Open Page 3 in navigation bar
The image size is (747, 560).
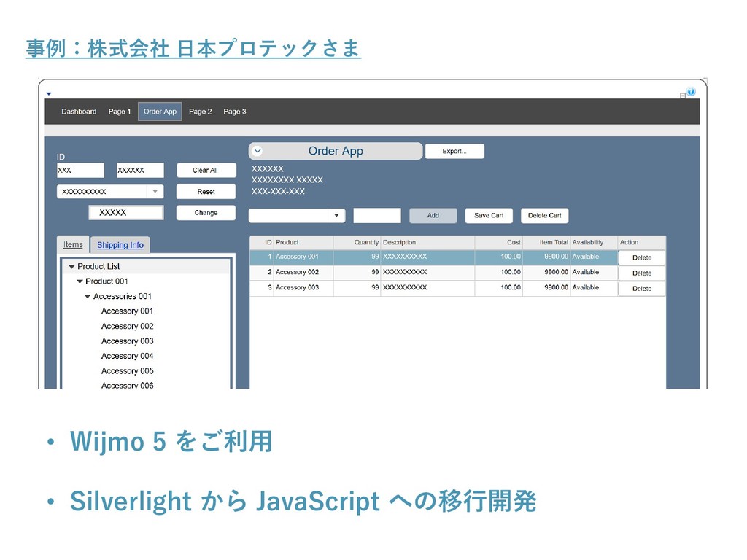(x=235, y=112)
